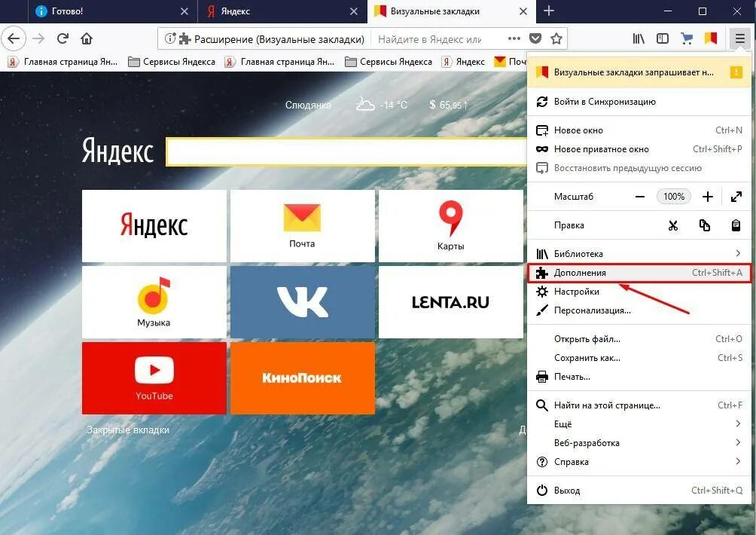Click the shopping cart extension icon
This screenshot has height=535, width=756.
(687, 38)
